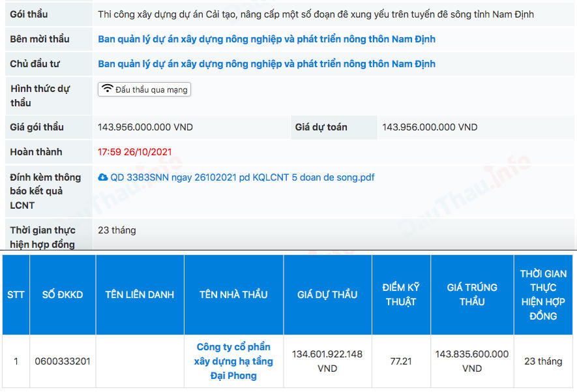Image resolution: width=577 pixels, height=392 pixels.
Task: Click the Hình thức dự thầu label
Action: 40,96
